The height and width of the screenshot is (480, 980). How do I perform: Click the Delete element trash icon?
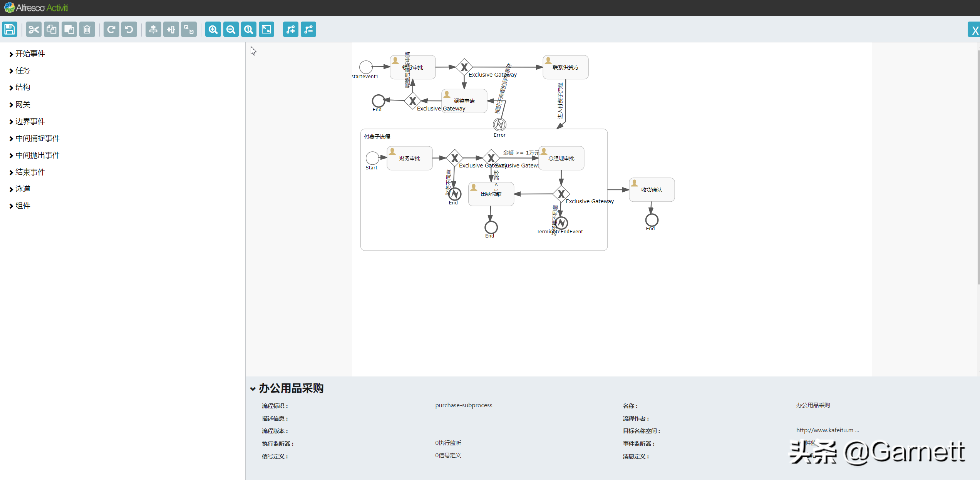[x=87, y=29]
